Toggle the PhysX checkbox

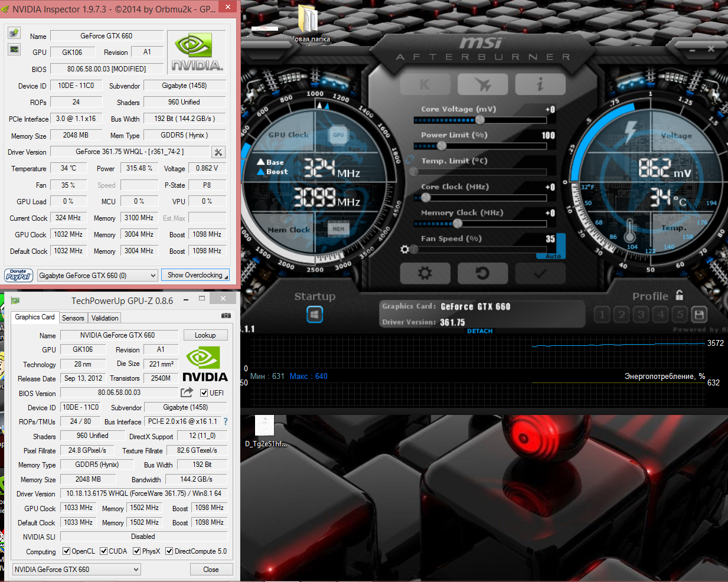click(x=137, y=551)
